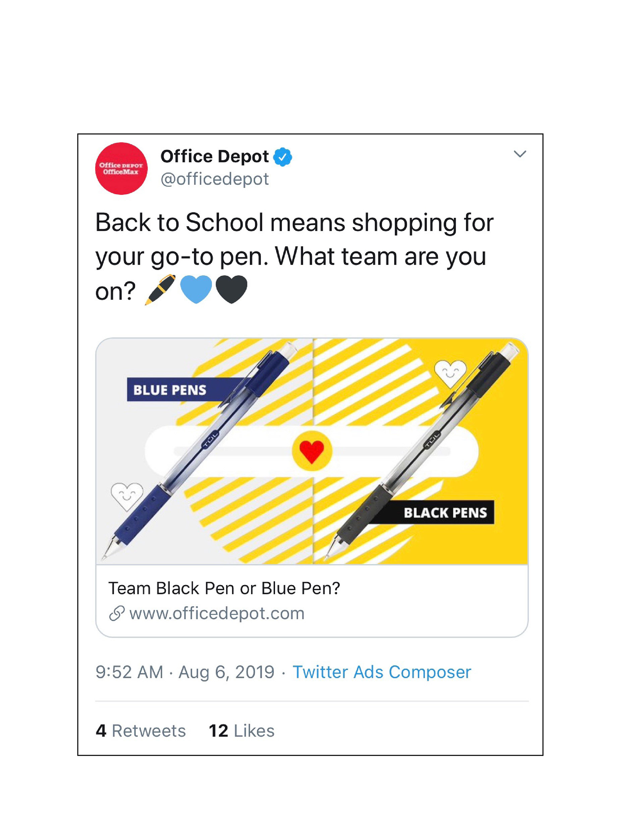
Task: View the 12 Likes list
Action: click(241, 731)
